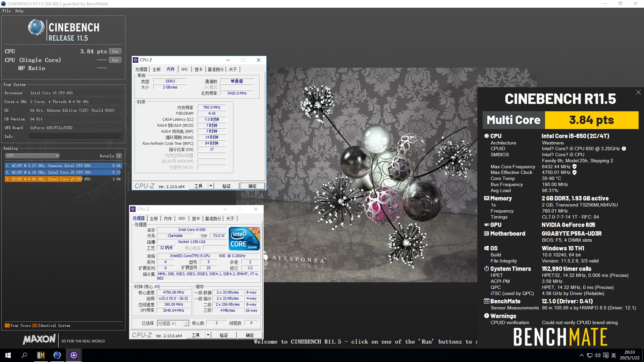Click 确定 button in CPU-Z memory timings window
The image size is (644, 362).
click(x=253, y=186)
